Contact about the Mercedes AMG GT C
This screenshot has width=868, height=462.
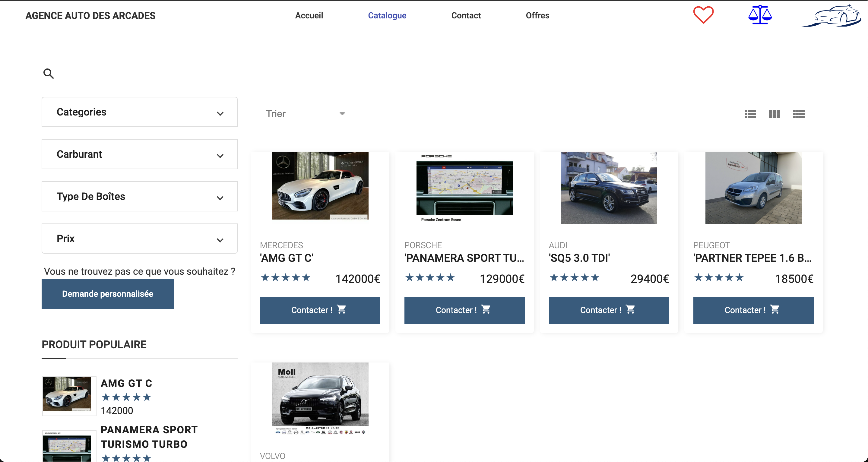(x=320, y=310)
